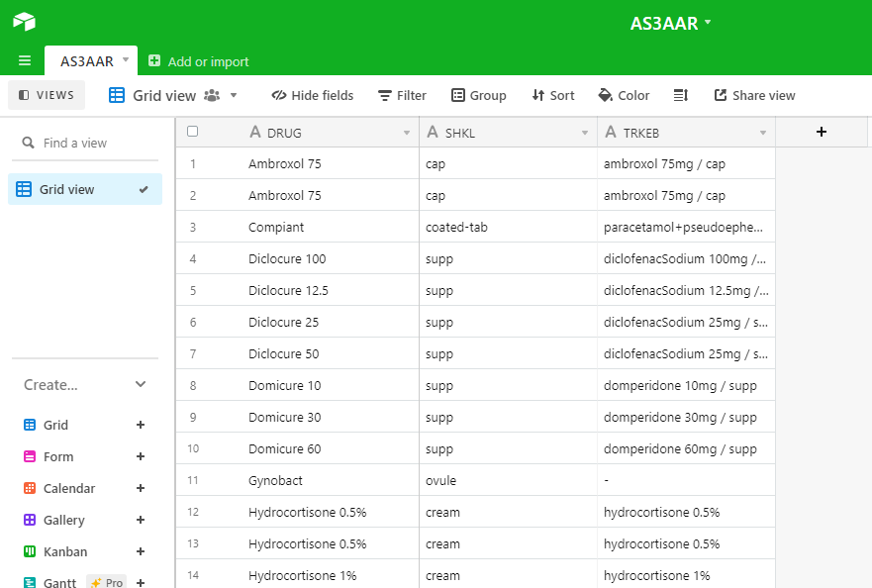Viewport: 872px width, 588px height.
Task: Open the DRUG column dropdown arrow
Action: click(x=407, y=133)
